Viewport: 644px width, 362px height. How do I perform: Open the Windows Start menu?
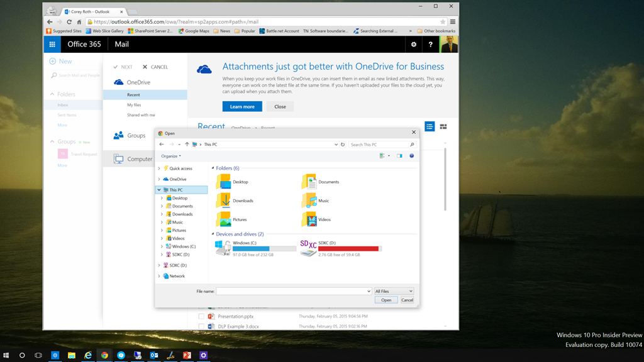tap(6, 356)
